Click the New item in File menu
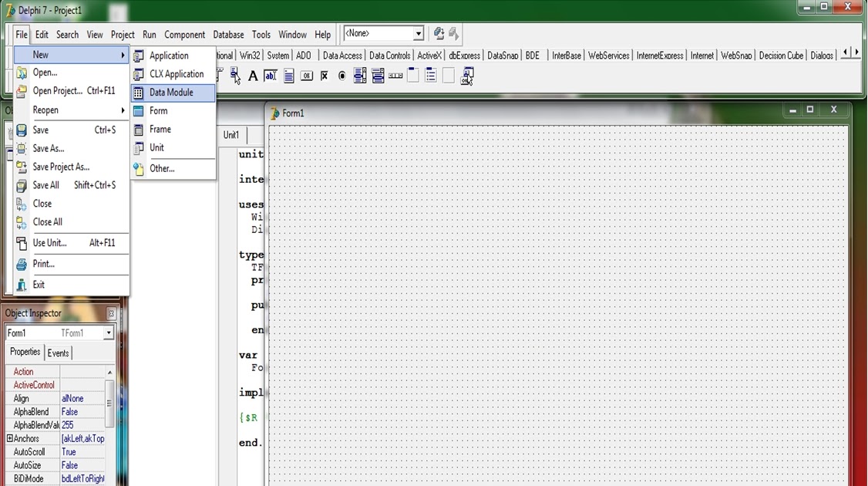Screen dimensions: 868x486 [x=72, y=54]
